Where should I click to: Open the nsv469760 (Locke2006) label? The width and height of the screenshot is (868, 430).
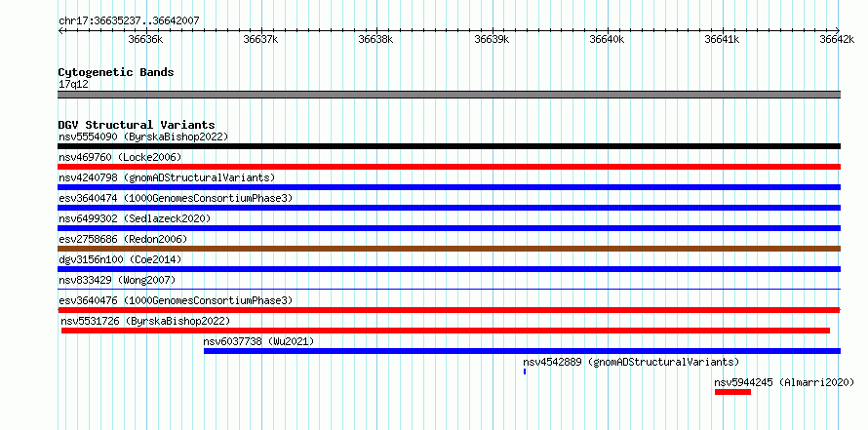pos(120,157)
